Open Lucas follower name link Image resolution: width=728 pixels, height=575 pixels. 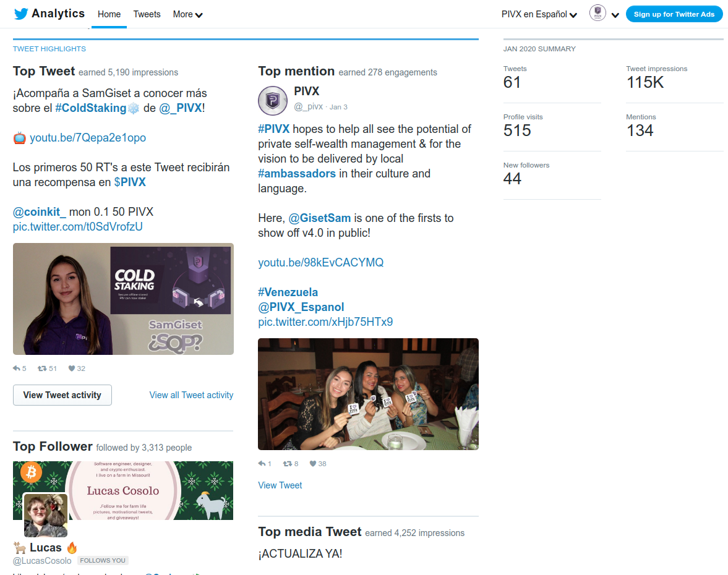point(46,548)
